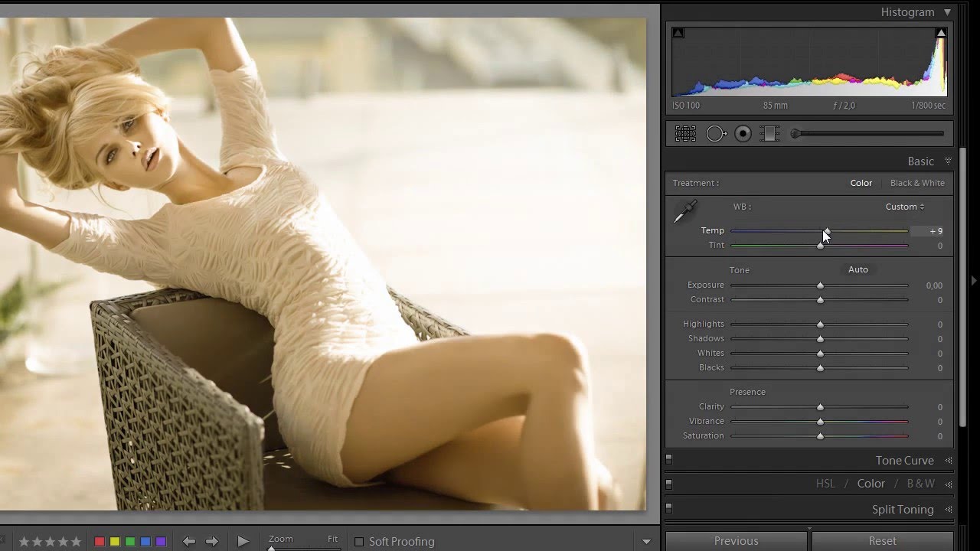Open the WB Custom preset dropdown
Viewport: 980px width, 551px height.
coord(905,207)
